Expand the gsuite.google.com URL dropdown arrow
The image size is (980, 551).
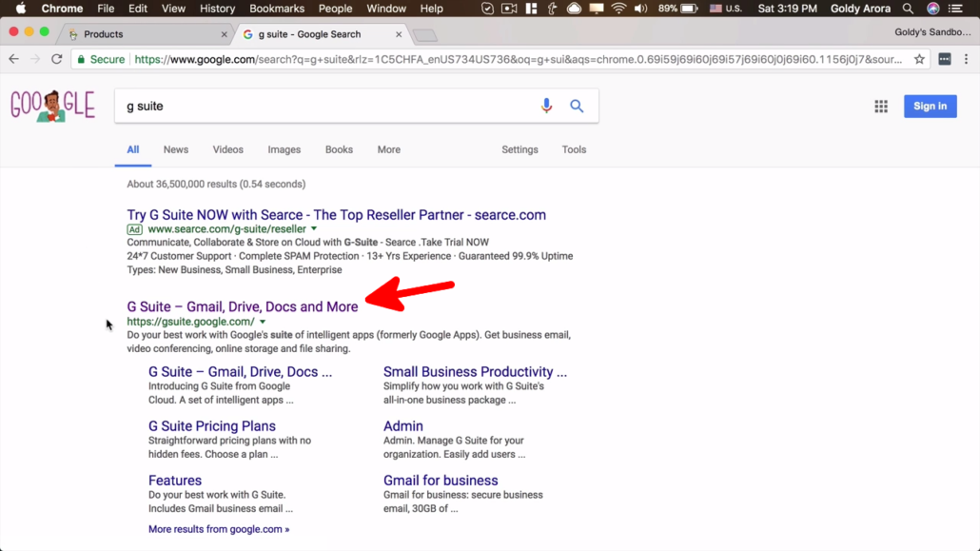tap(263, 322)
